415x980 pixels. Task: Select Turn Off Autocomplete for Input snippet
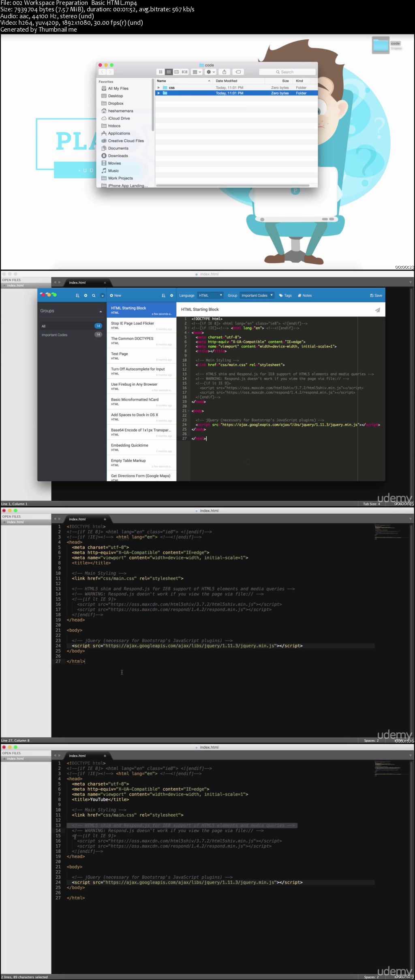pyautogui.click(x=141, y=371)
